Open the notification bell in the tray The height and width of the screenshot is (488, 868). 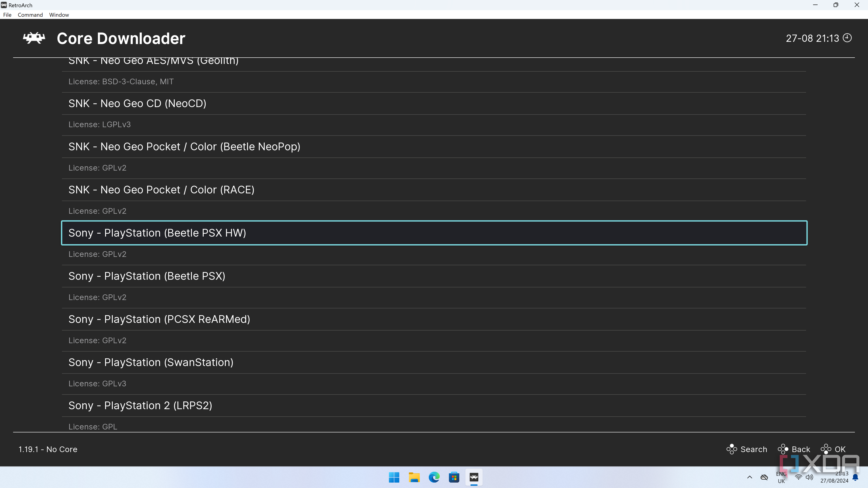856,477
